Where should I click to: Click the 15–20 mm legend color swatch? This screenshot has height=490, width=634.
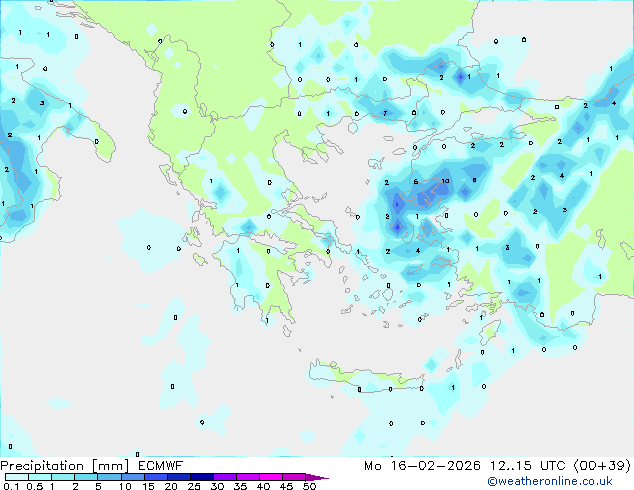pos(155,477)
